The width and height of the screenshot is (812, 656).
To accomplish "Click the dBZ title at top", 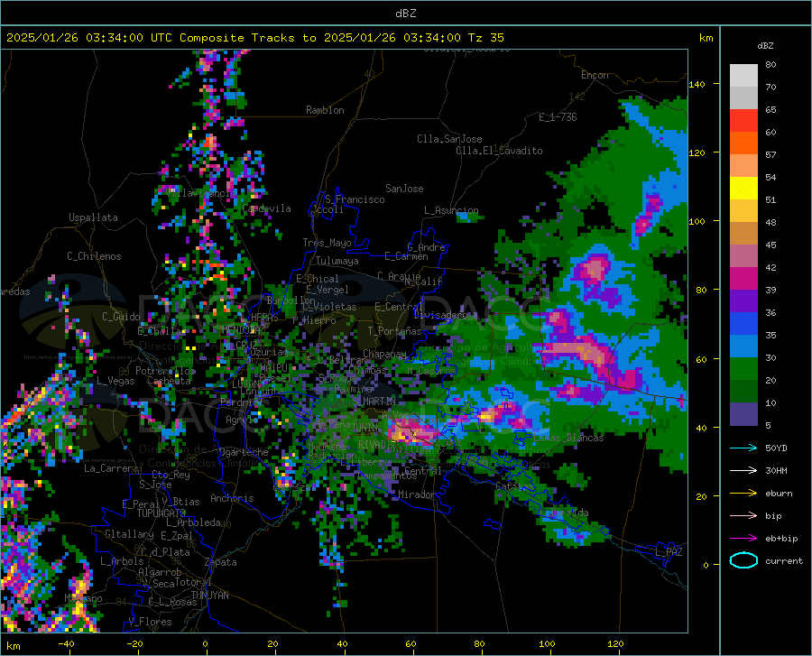I will (405, 14).
